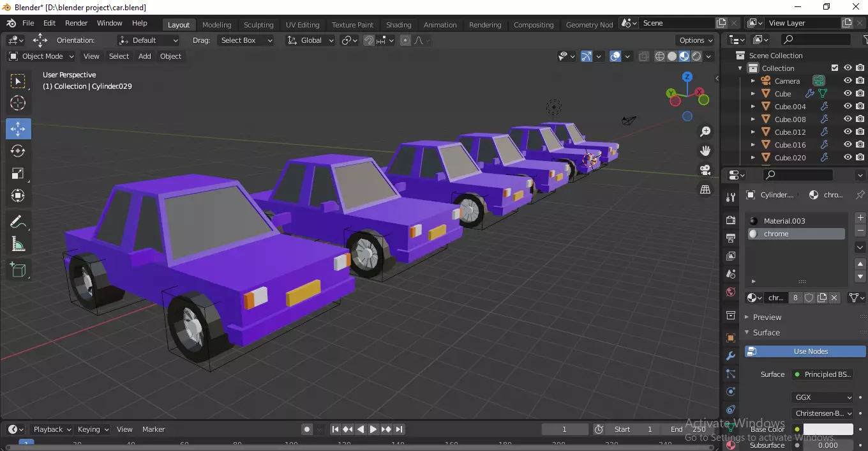Select the Cursor tool
This screenshot has width=868, height=451.
point(18,103)
